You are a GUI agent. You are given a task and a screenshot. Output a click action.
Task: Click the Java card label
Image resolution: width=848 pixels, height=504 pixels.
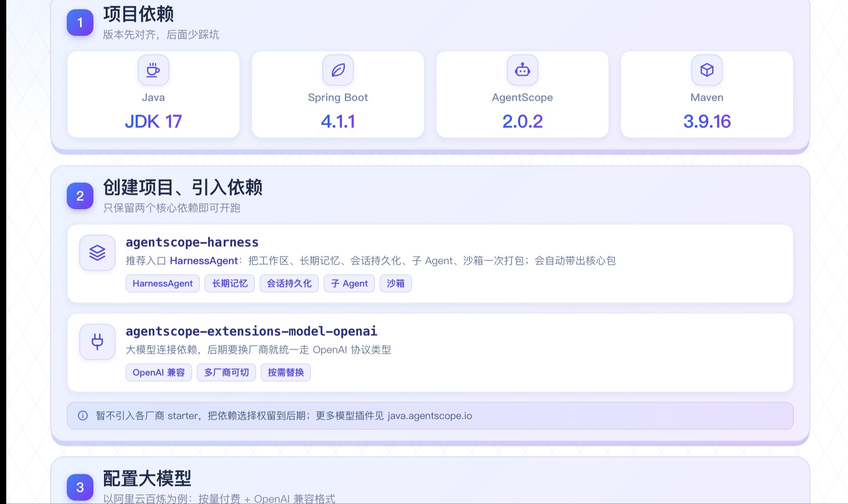154,98
